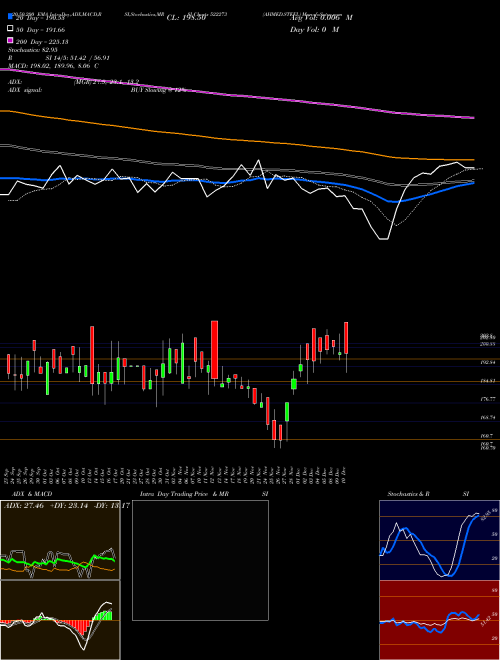
Task: Select the '50 Day = 191.66' label
Action: (41, 30)
